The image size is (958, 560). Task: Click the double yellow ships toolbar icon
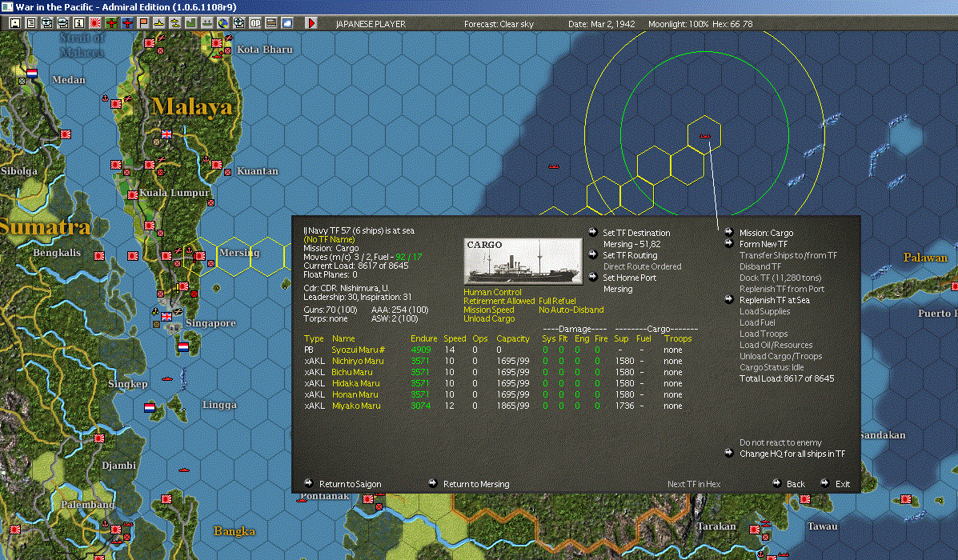pyautogui.click(x=174, y=23)
